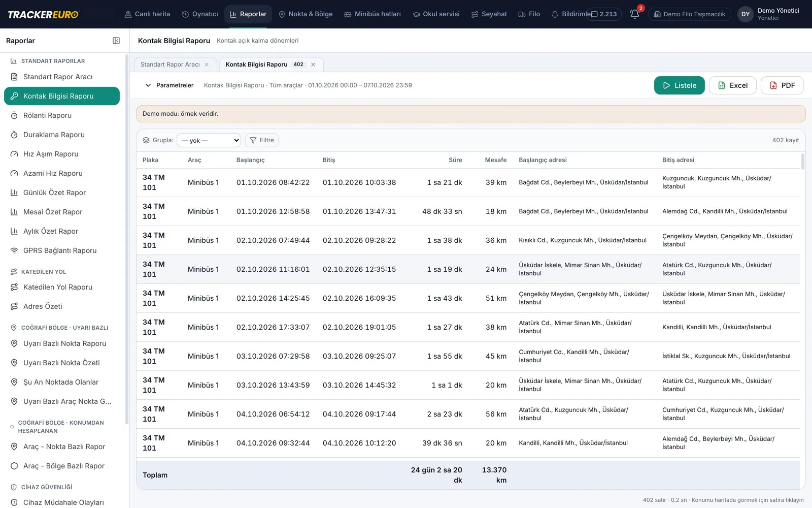Open Katedilen Yol Raporu

tap(62, 287)
